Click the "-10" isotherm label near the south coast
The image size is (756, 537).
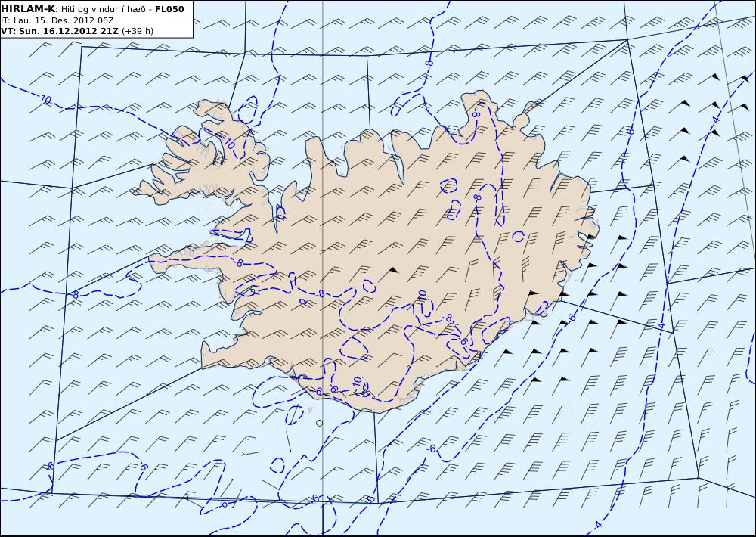coord(358,383)
